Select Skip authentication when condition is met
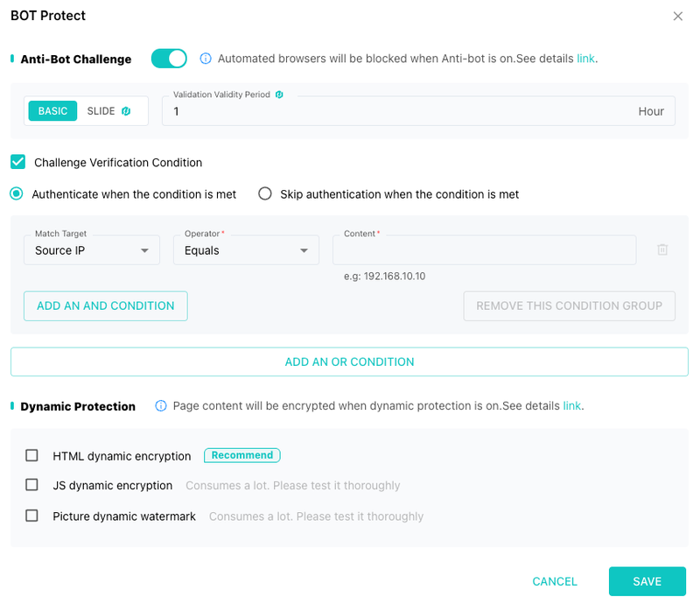Screen dimensions: 700x604 265,193
